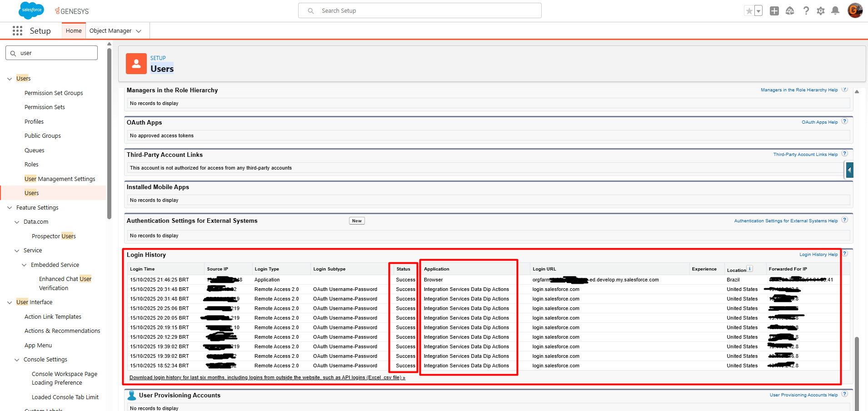Collapse the User Interface chevron
This screenshot has width=868, height=411.
point(10,302)
